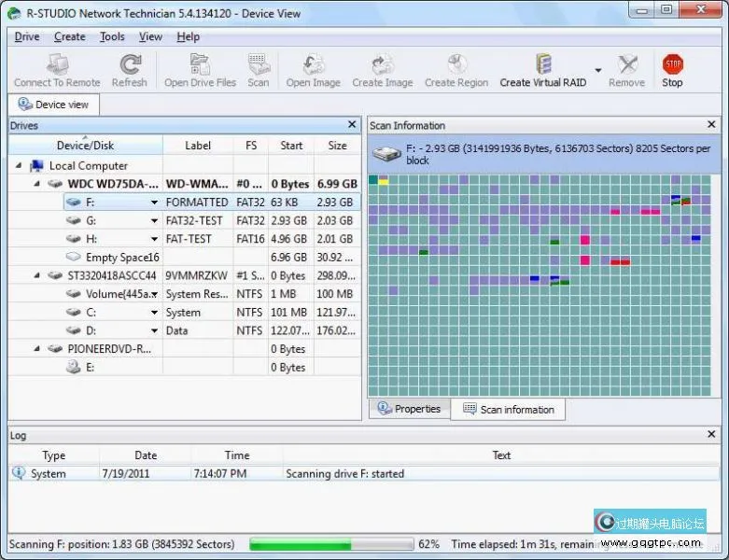Select the Device view tab
729x560 pixels.
(x=54, y=105)
